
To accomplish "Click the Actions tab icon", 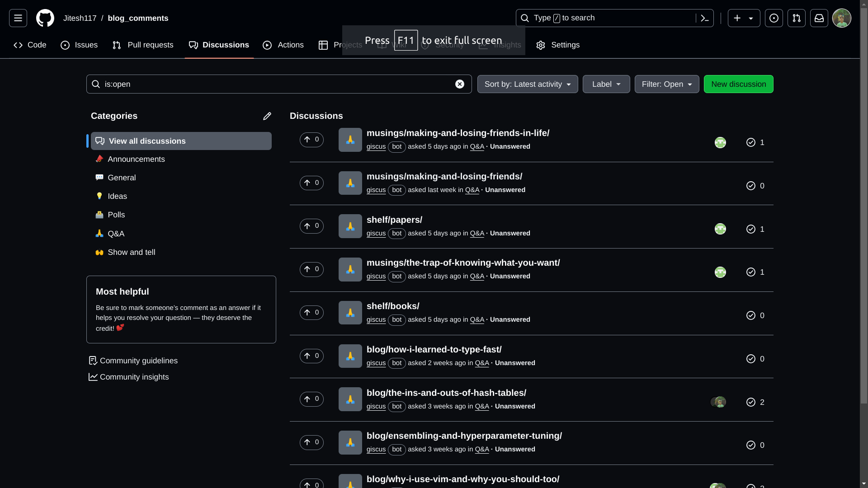I will click(x=267, y=45).
